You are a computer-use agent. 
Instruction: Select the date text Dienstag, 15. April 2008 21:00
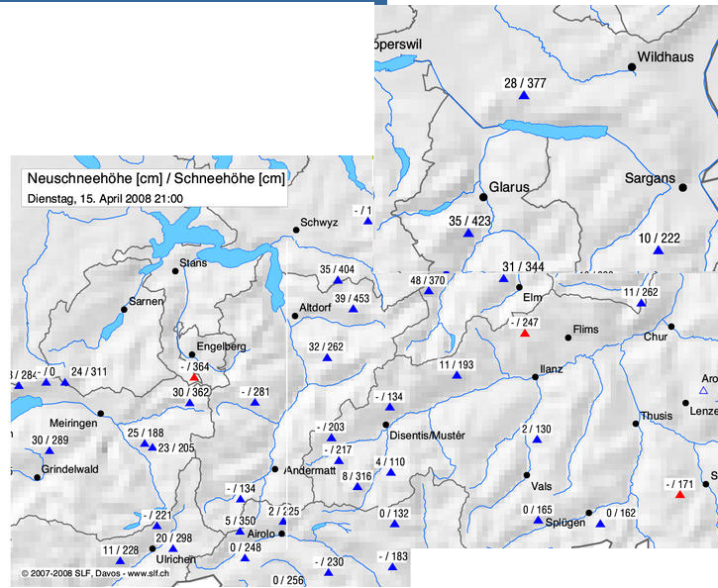coord(105,199)
